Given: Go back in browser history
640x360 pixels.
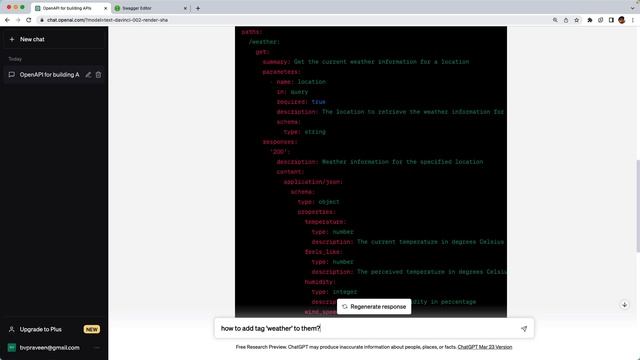Looking at the screenshot, I should (7, 20).
